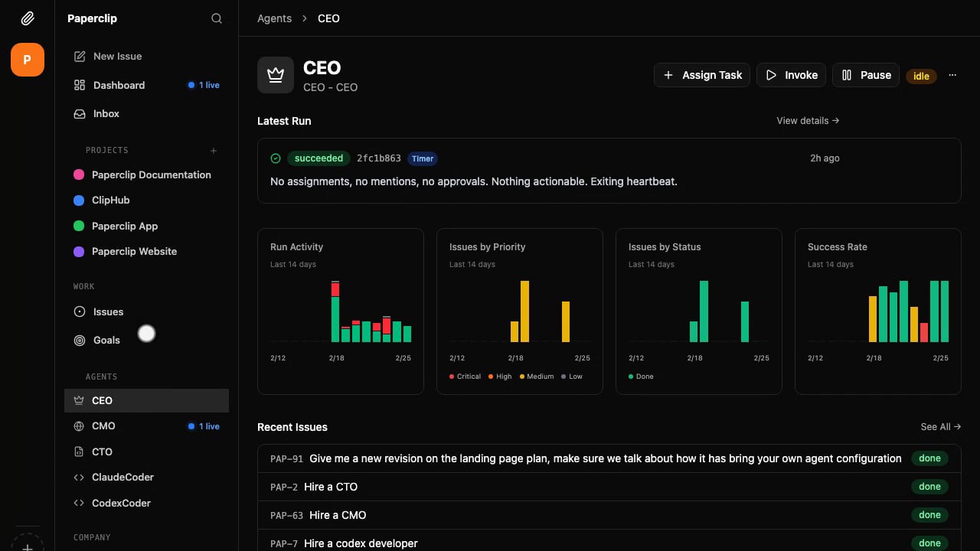Click See All recent issues
This screenshot has height=551, width=980.
[941, 427]
